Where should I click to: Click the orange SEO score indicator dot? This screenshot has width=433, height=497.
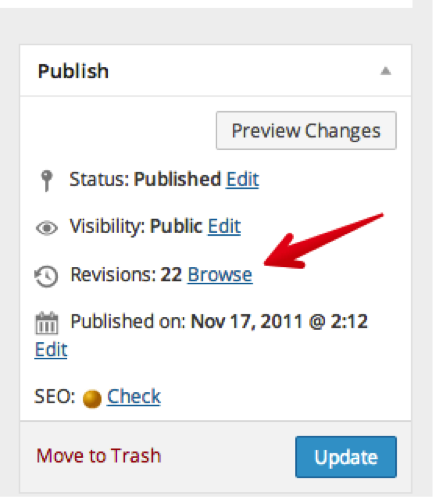[x=92, y=399]
